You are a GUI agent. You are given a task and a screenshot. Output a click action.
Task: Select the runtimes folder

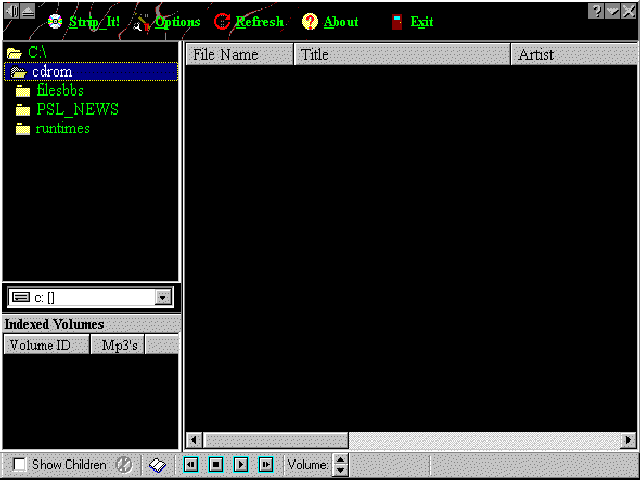click(x=62, y=129)
